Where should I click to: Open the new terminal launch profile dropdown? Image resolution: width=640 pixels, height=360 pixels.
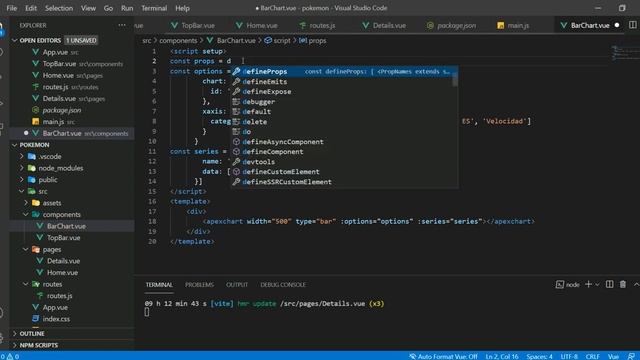(597, 284)
